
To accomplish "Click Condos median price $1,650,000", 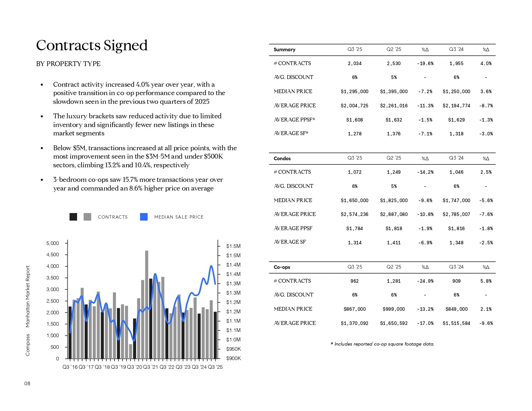I will tap(354, 201).
